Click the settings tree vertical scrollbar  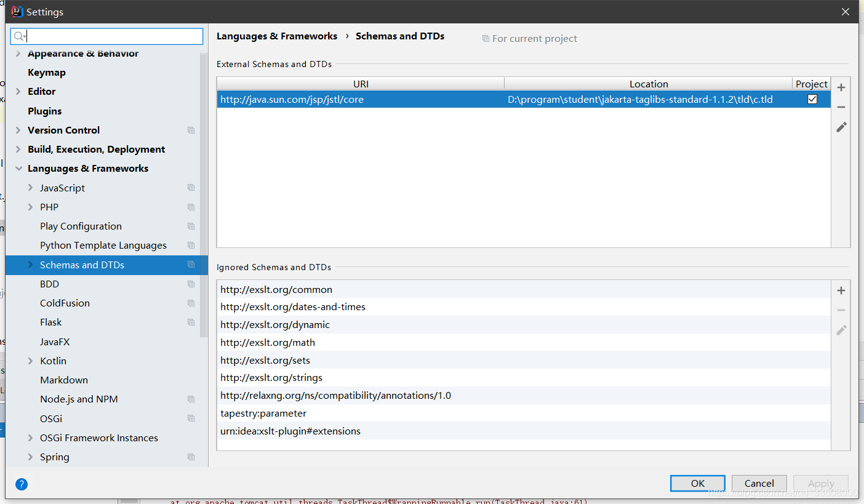click(204, 195)
